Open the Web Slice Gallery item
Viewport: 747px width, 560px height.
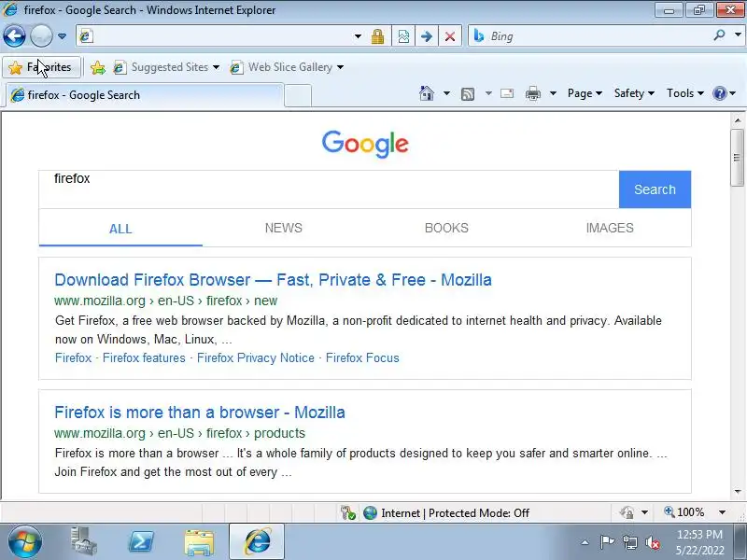281,67
